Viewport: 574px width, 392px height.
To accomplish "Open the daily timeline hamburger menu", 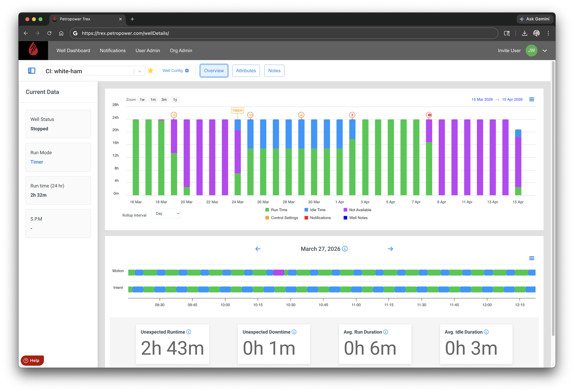I will [532, 258].
